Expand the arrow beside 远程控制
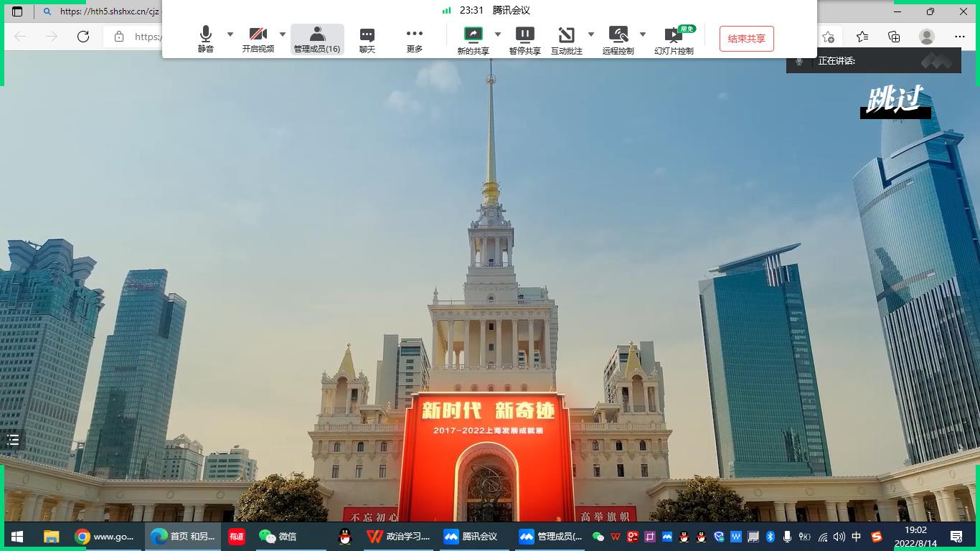This screenshot has height=551, width=980. (643, 34)
